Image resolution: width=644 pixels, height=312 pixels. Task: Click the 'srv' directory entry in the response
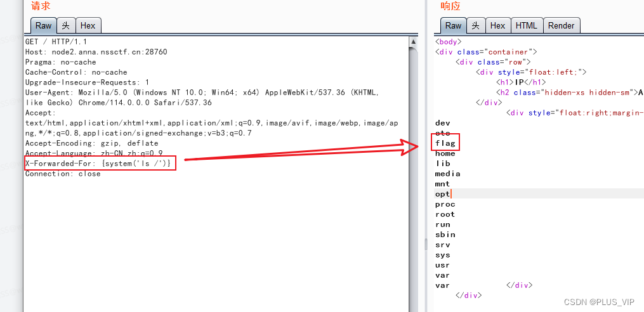coord(443,245)
